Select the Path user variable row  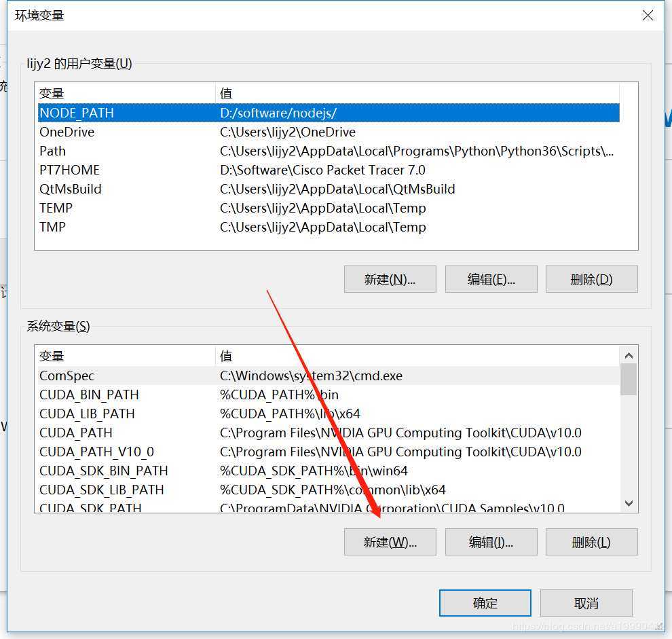pos(329,151)
